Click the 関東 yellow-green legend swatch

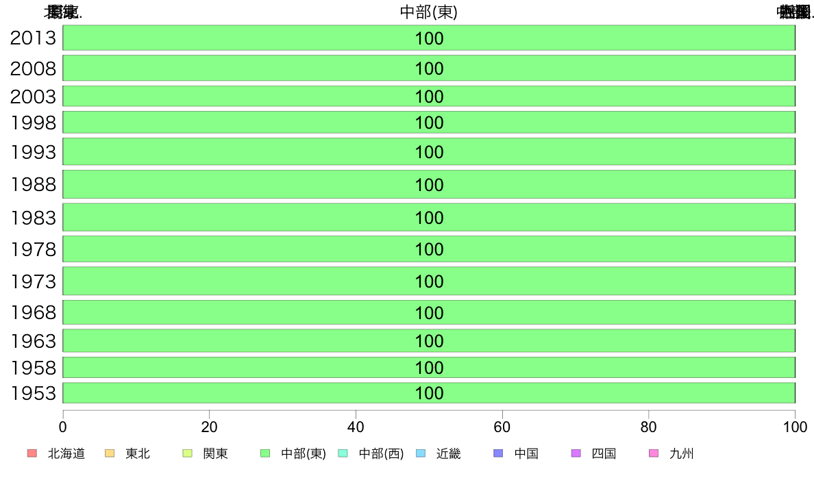[x=188, y=453]
